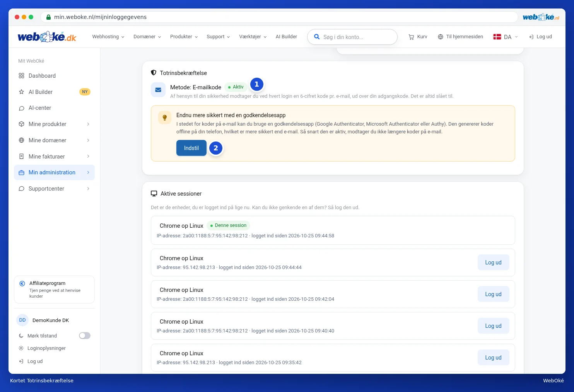Click the DD avatar for DemoKunde DK
Viewport: 574px width, 392px height.
point(22,320)
